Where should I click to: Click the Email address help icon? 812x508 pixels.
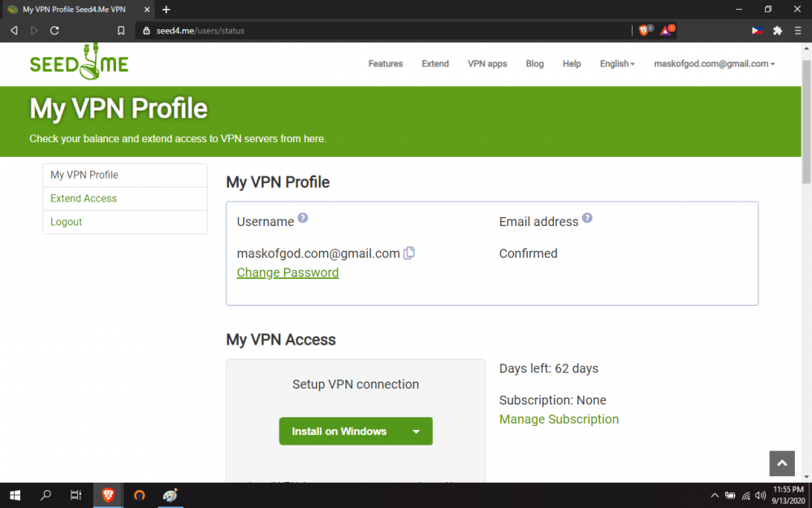[x=587, y=219]
